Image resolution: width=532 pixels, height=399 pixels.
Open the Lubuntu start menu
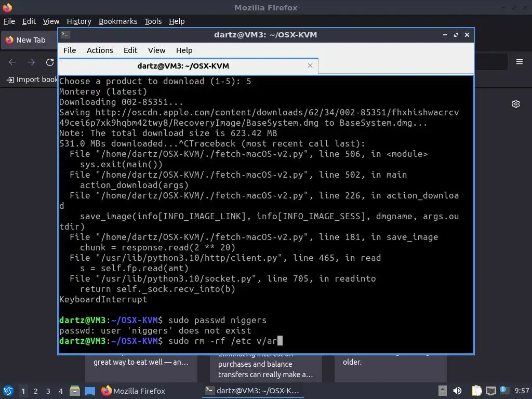[x=8, y=391]
